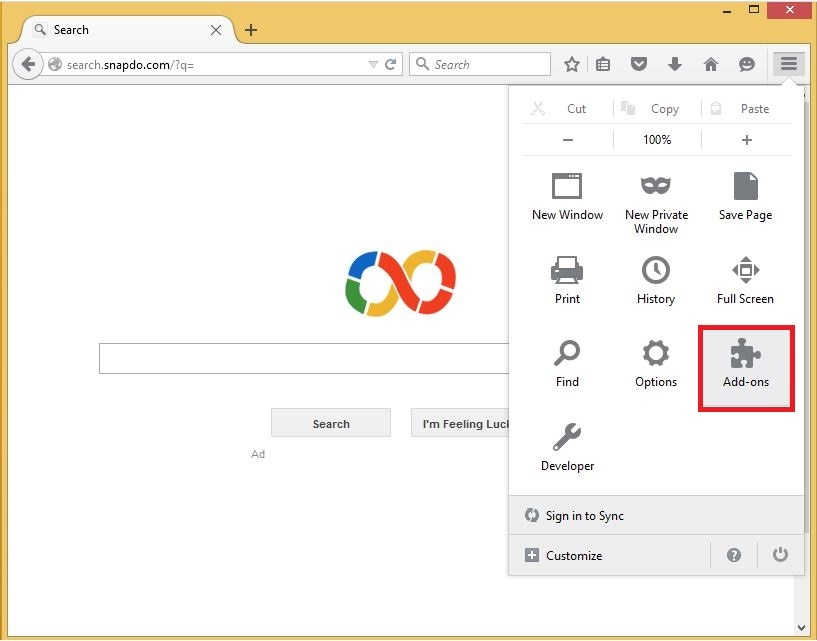The height and width of the screenshot is (641, 817).
Task: Open the Add-ons manager
Action: click(745, 365)
